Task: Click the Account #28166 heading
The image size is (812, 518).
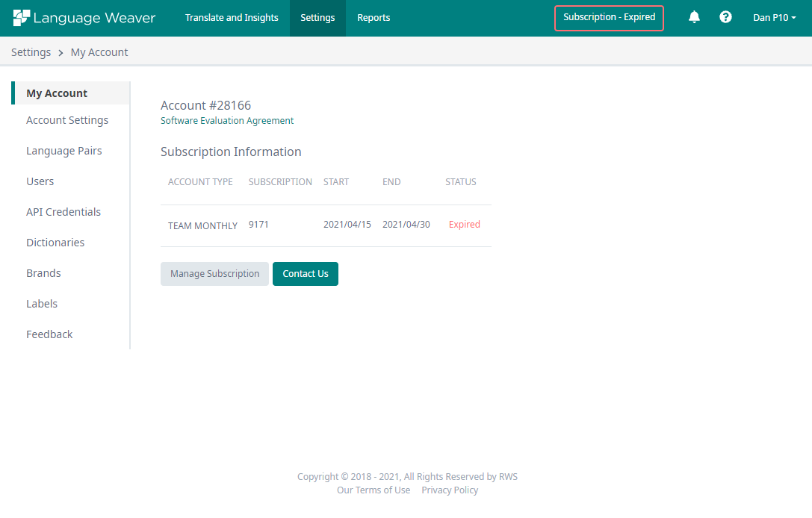Action: [205, 105]
